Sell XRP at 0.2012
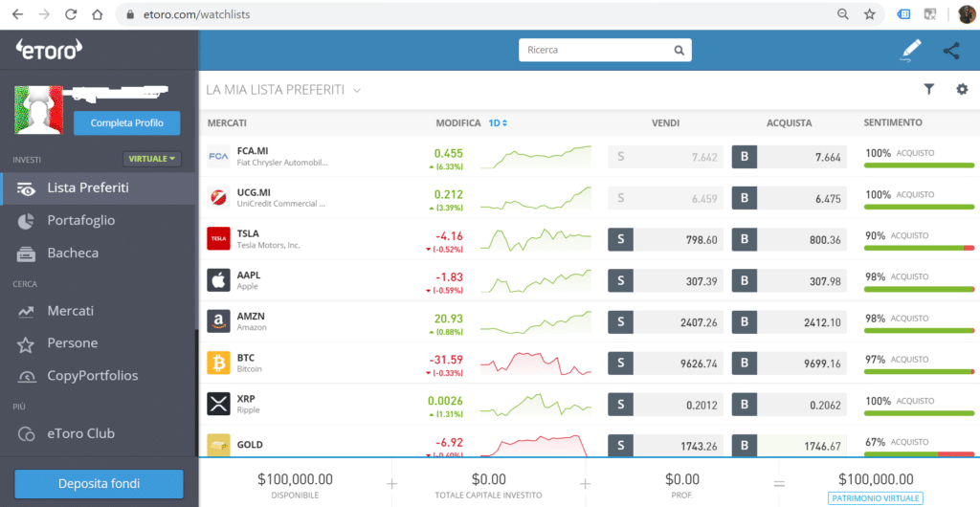This screenshot has height=507, width=980. [x=666, y=405]
